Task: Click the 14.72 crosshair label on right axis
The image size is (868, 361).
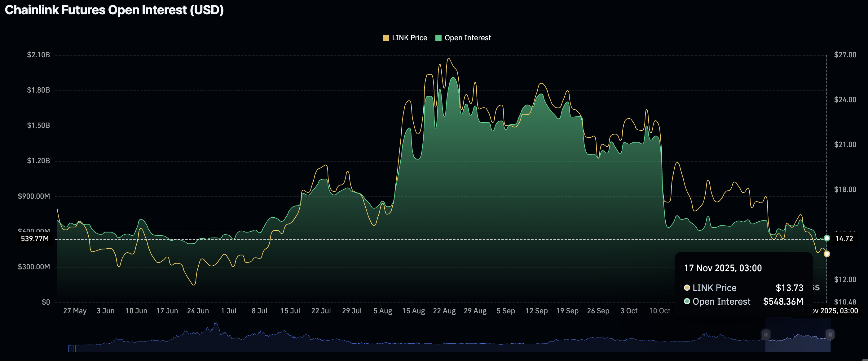Action: (x=844, y=239)
